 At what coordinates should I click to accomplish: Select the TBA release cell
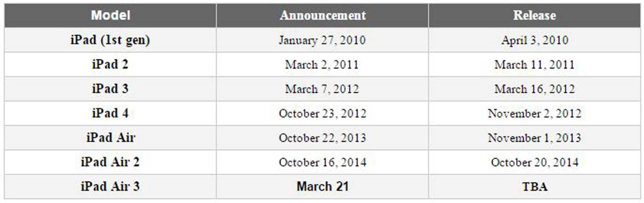(534, 187)
